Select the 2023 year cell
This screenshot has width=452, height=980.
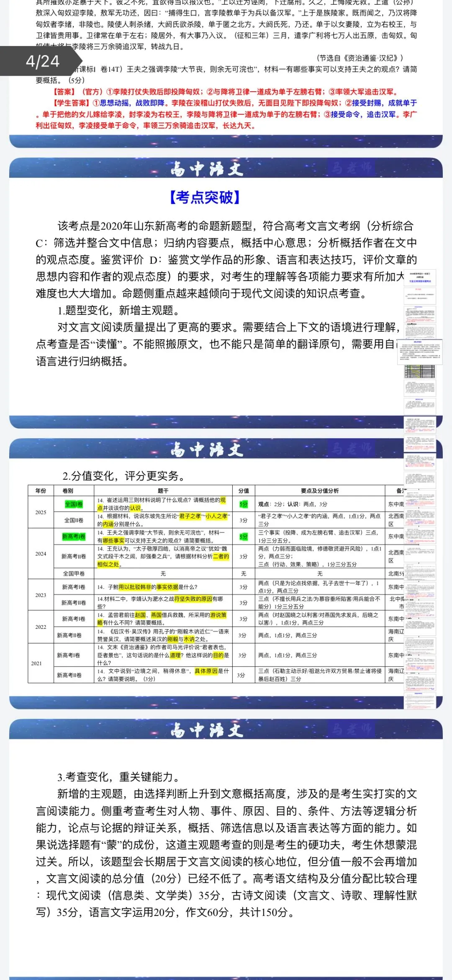click(41, 595)
